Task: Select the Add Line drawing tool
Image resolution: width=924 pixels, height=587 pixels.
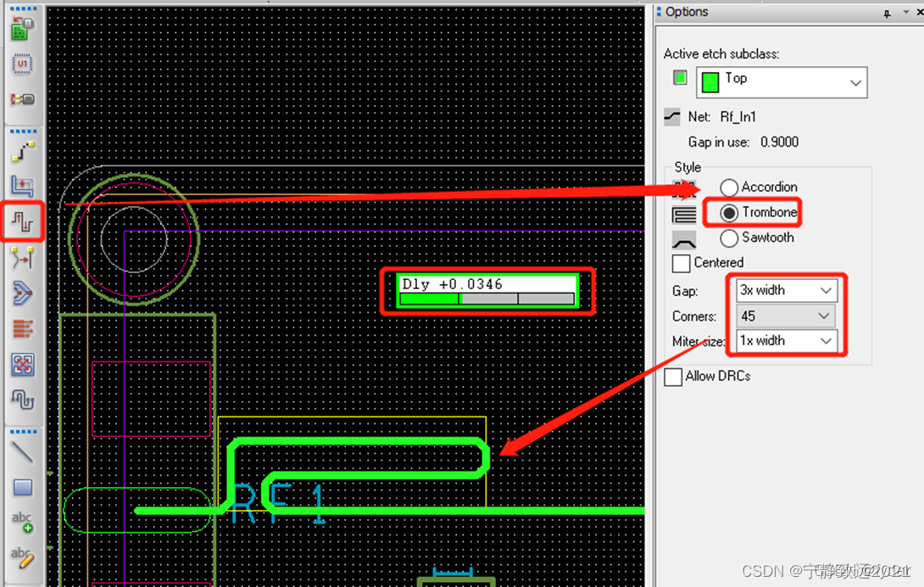Action: pyautogui.click(x=22, y=452)
